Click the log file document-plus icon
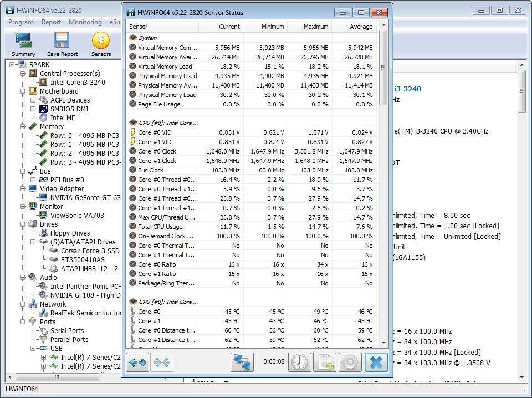 pyautogui.click(x=325, y=362)
